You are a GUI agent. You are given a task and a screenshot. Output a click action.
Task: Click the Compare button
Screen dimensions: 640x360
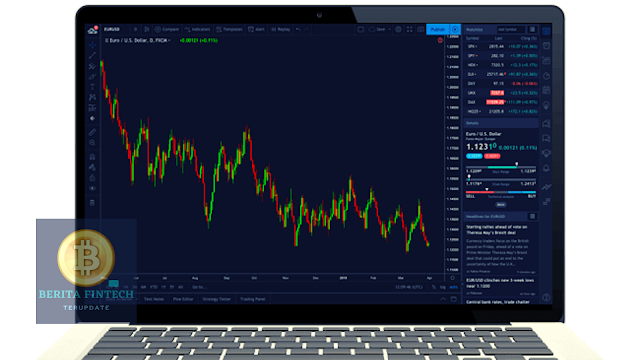coord(167,29)
